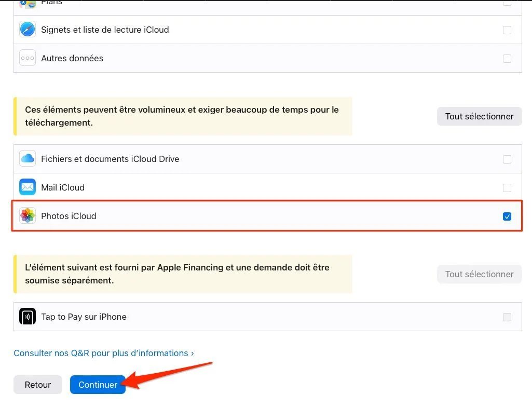The width and height of the screenshot is (532, 408).
Task: Check the Autres données checkbox
Action: pos(507,58)
